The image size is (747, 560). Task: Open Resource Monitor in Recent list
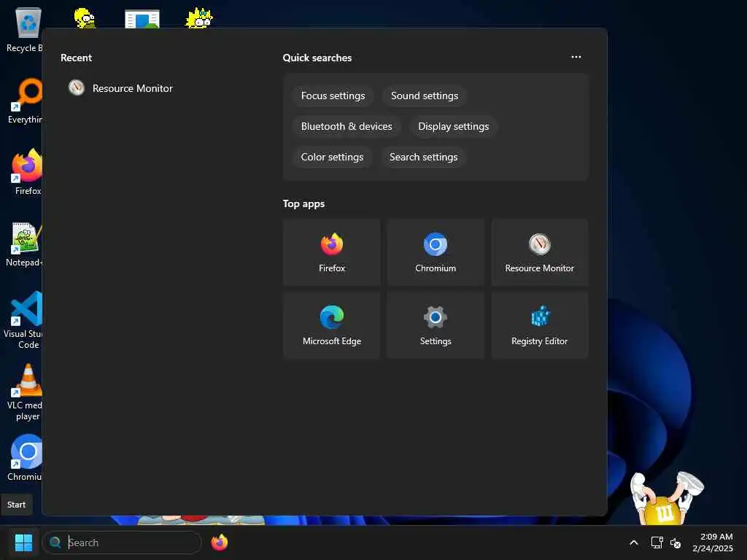pos(120,88)
